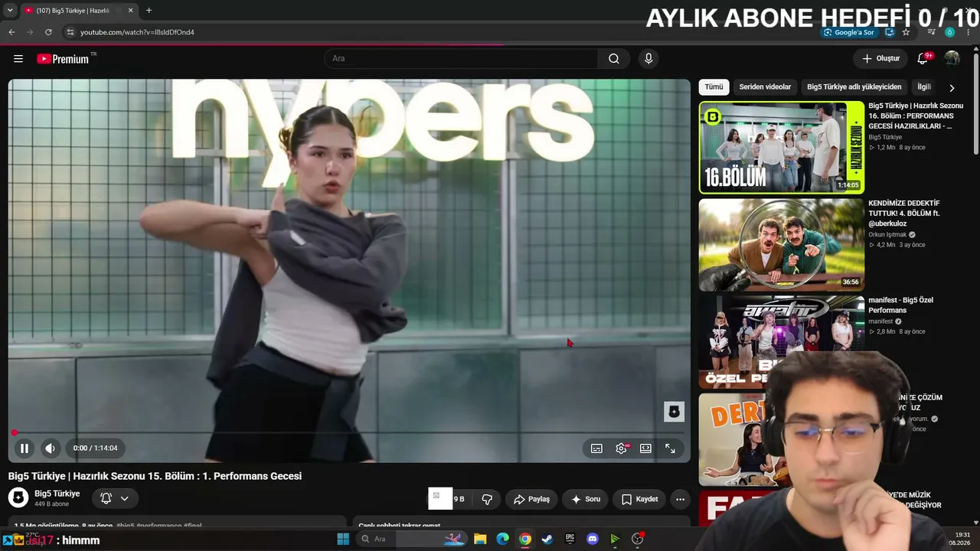
Task: View site information icon in address bar
Action: (x=70, y=32)
